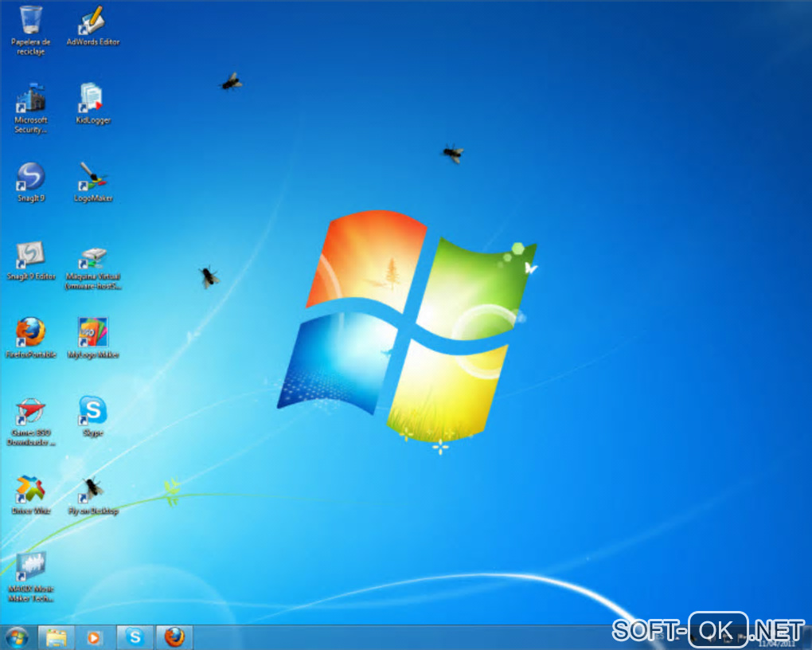The image size is (812, 650).
Task: Click the MAGIX Music Maker desktop shortcut
Action: pyautogui.click(x=30, y=578)
